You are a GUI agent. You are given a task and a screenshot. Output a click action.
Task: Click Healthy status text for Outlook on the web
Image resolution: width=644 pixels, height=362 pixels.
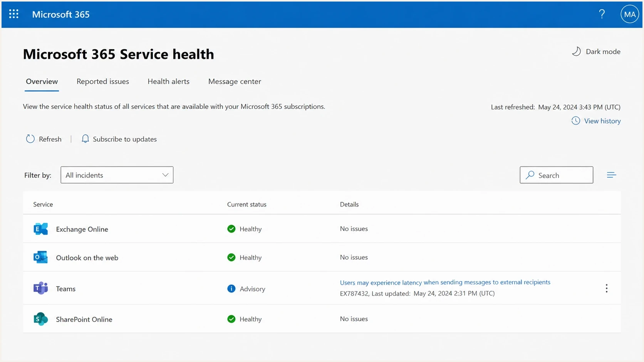pos(250,257)
